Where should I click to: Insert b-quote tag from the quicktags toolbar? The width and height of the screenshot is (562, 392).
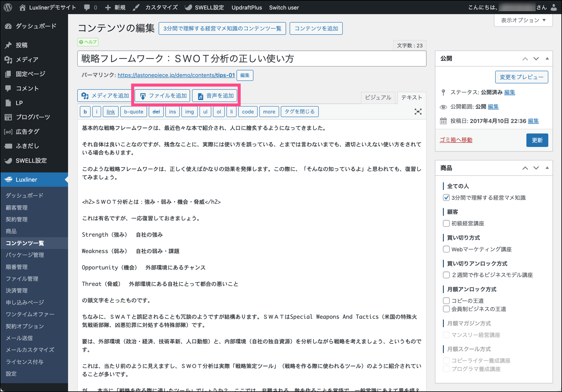click(x=134, y=112)
